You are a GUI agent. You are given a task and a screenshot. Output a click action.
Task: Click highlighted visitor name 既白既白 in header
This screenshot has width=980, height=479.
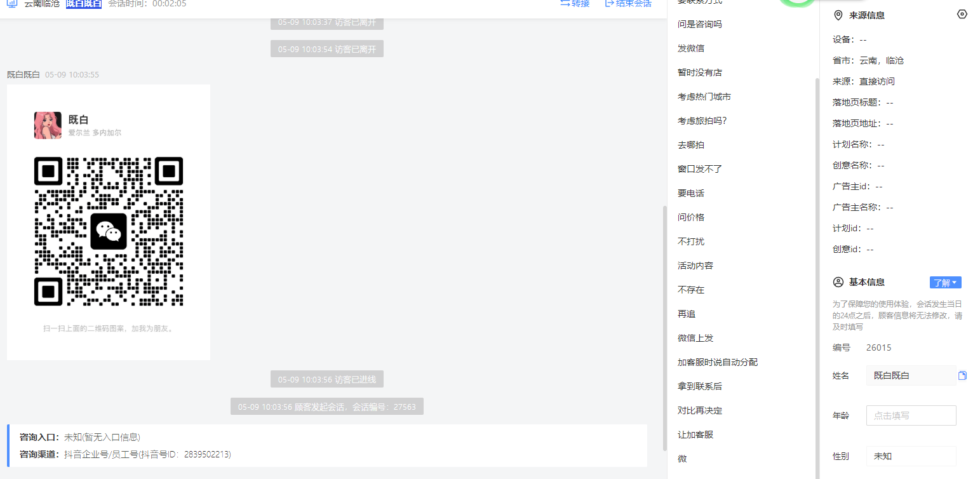(x=84, y=4)
